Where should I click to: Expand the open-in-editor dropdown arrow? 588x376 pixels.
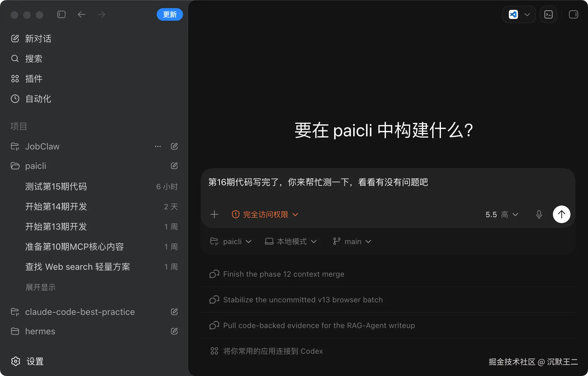[x=527, y=14]
